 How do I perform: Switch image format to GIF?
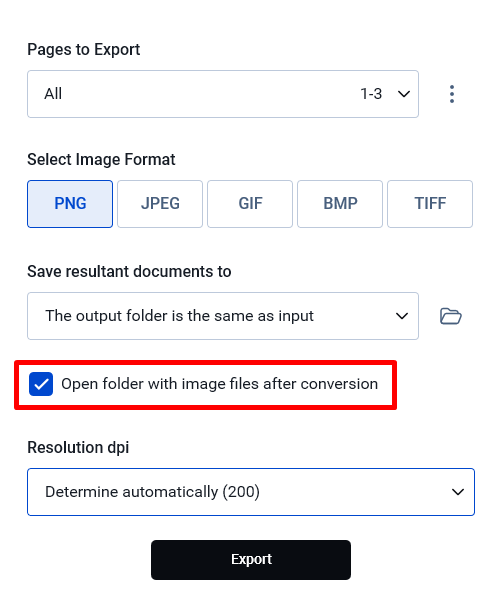[250, 204]
